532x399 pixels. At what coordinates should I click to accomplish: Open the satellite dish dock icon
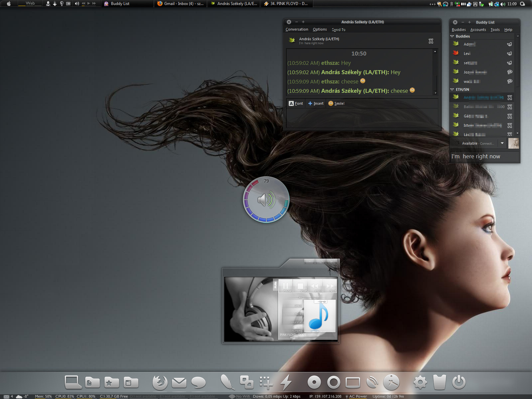[x=372, y=382]
